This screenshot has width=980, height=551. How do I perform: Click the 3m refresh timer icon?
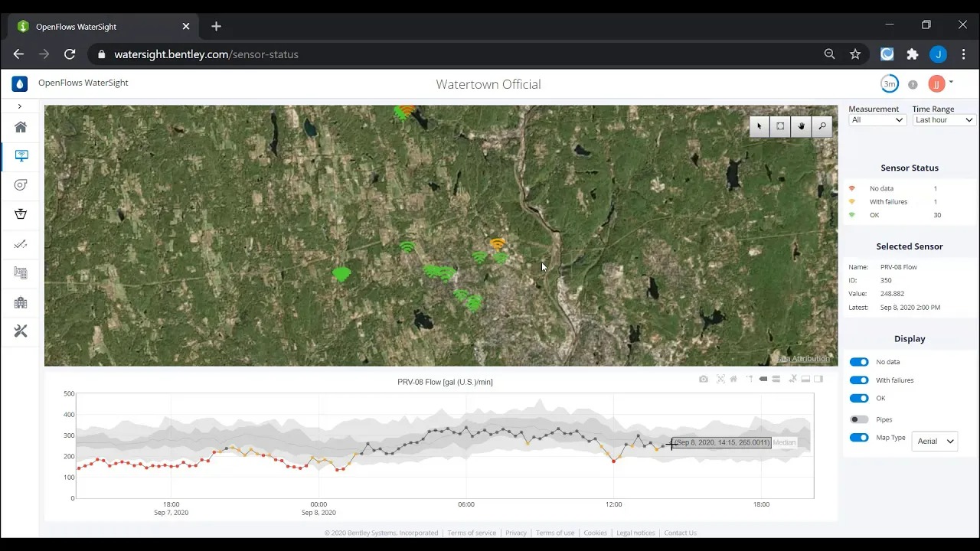(x=889, y=83)
